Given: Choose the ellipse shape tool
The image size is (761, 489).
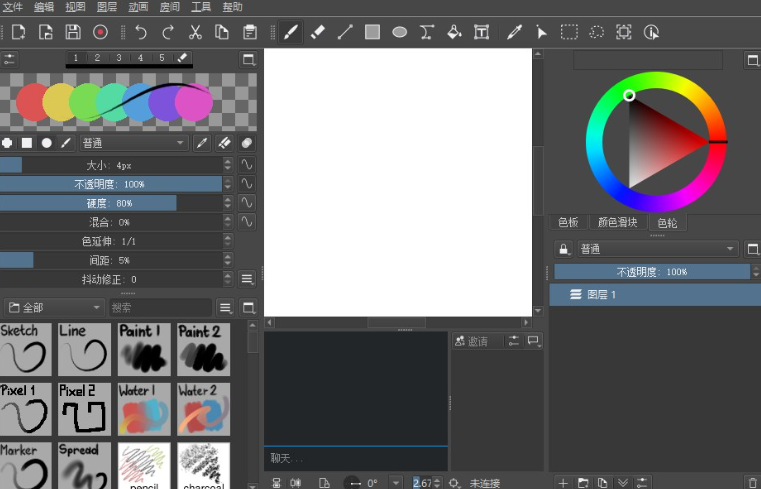Looking at the screenshot, I should click(x=399, y=33).
